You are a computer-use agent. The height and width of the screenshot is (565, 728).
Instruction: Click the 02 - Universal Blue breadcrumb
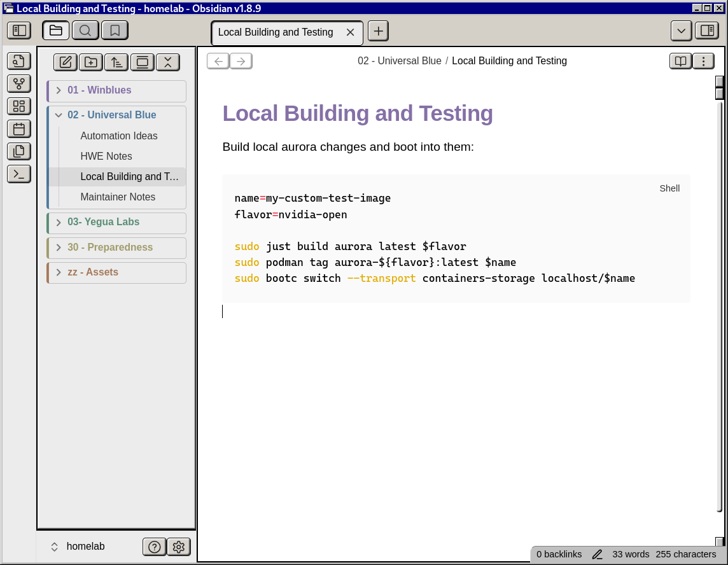click(399, 61)
